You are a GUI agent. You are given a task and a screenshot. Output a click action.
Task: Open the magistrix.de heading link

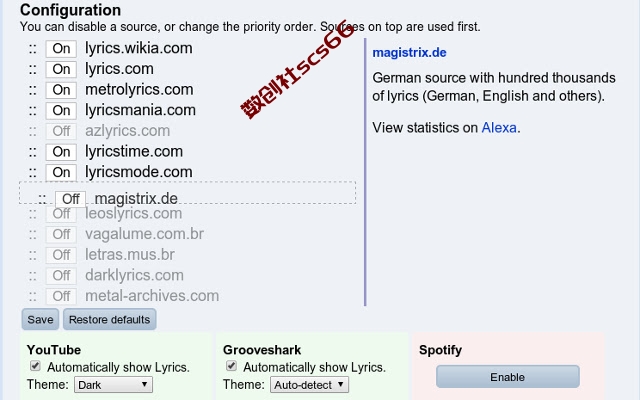coord(409,53)
